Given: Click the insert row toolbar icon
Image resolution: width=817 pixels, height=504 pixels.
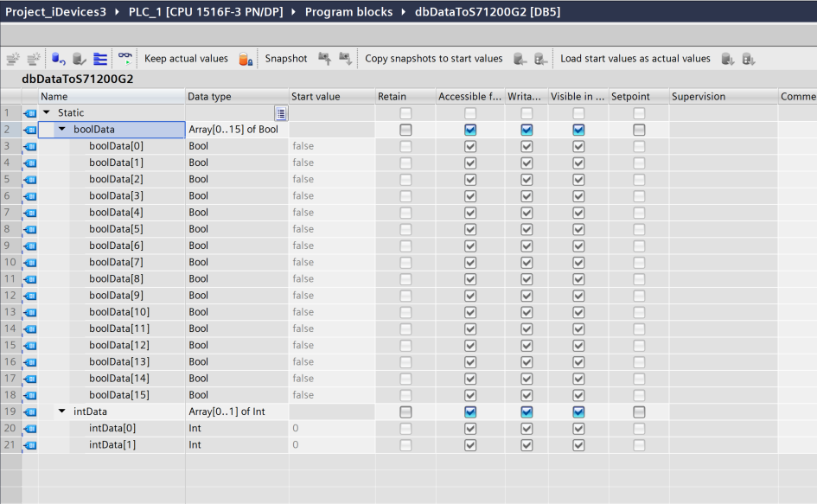Looking at the screenshot, I should click(x=12, y=59).
